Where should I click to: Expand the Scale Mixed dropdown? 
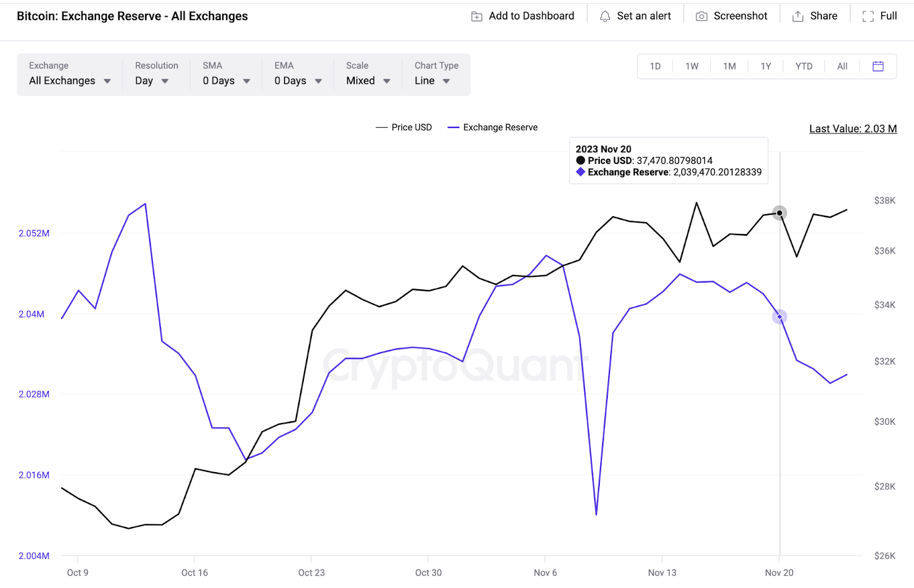(368, 80)
